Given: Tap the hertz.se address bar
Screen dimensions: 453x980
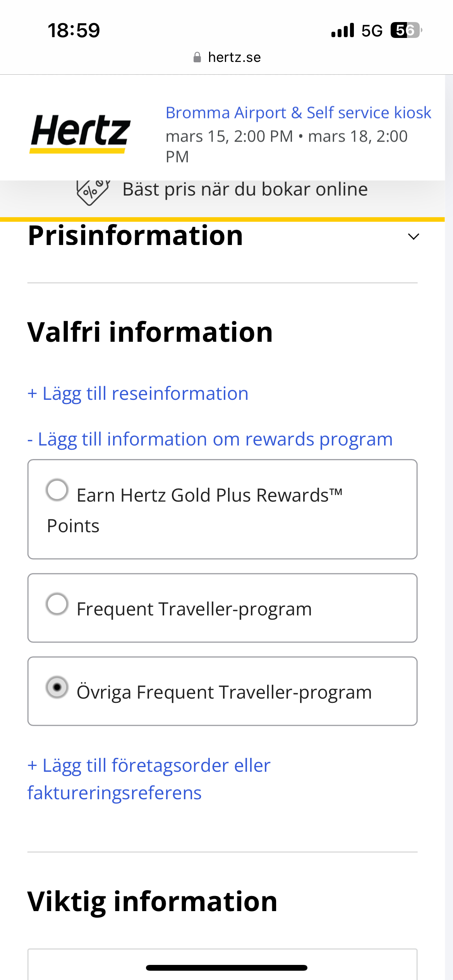Looking at the screenshot, I should pos(227,57).
